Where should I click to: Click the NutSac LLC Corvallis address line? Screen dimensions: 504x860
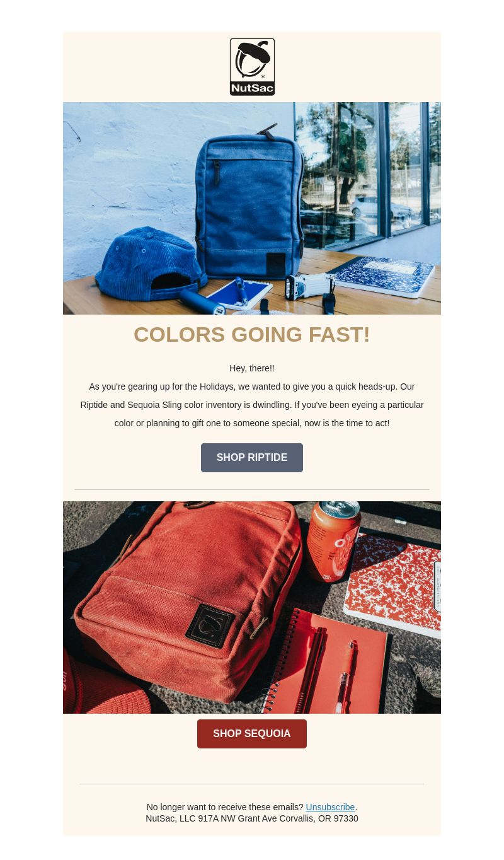click(x=252, y=818)
